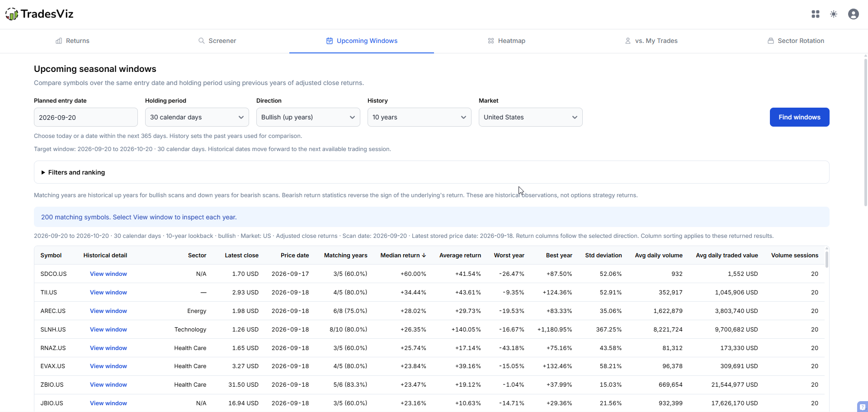Click the results table vertical scrollbar
Viewport: 868px width, 412px height.
[x=827, y=259]
